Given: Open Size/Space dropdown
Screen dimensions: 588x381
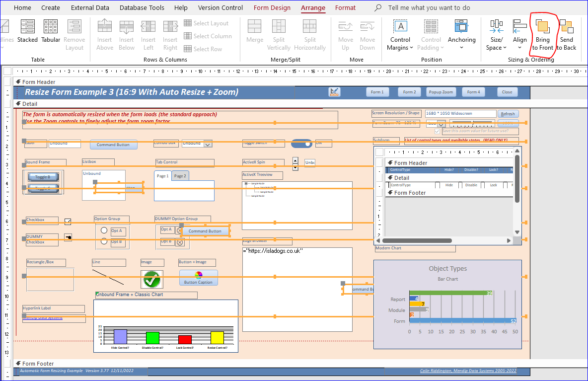Looking at the screenshot, I should tap(496, 35).
